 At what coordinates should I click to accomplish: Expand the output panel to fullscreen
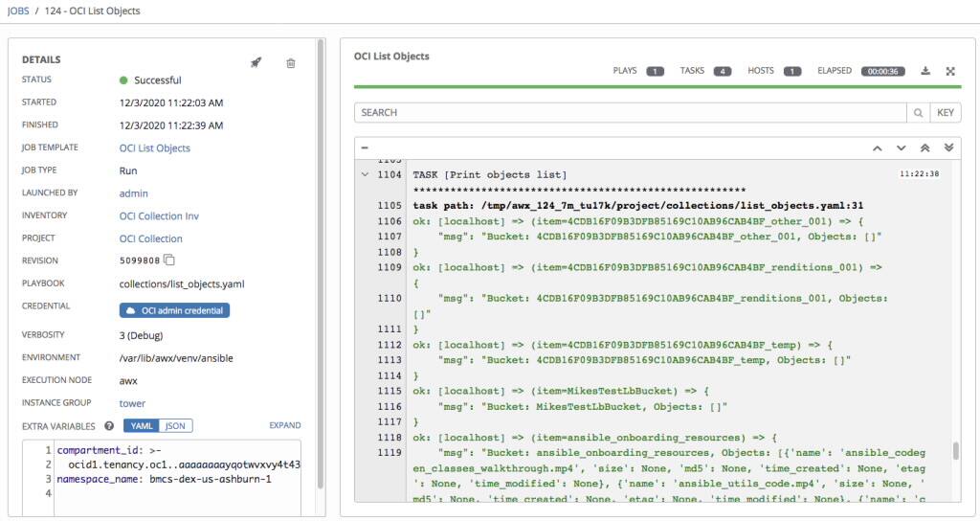950,71
